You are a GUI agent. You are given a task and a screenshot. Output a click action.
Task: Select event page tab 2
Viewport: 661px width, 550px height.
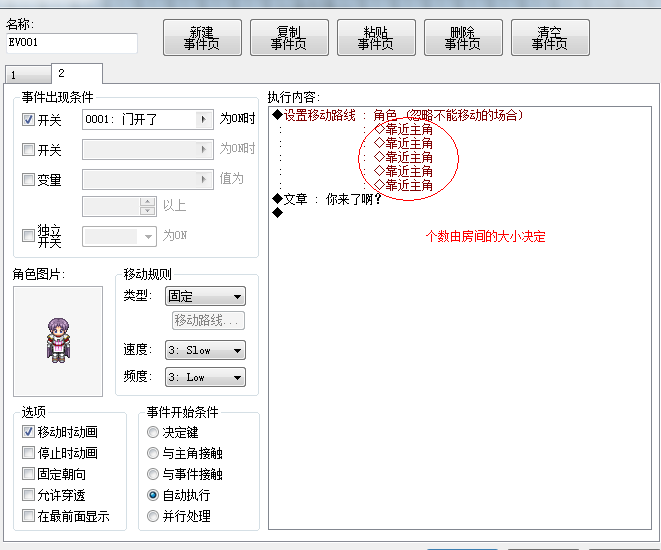click(77, 73)
